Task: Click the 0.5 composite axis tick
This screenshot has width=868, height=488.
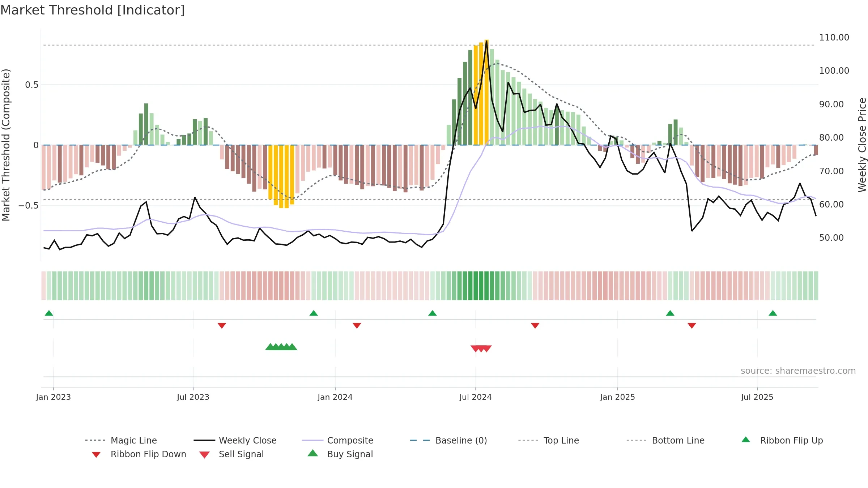Action: coord(32,85)
